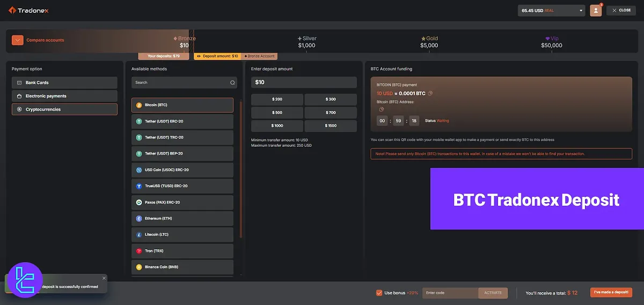This screenshot has height=305, width=644.
Task: Click the ACTIVATE bonus code button
Action: point(493,293)
